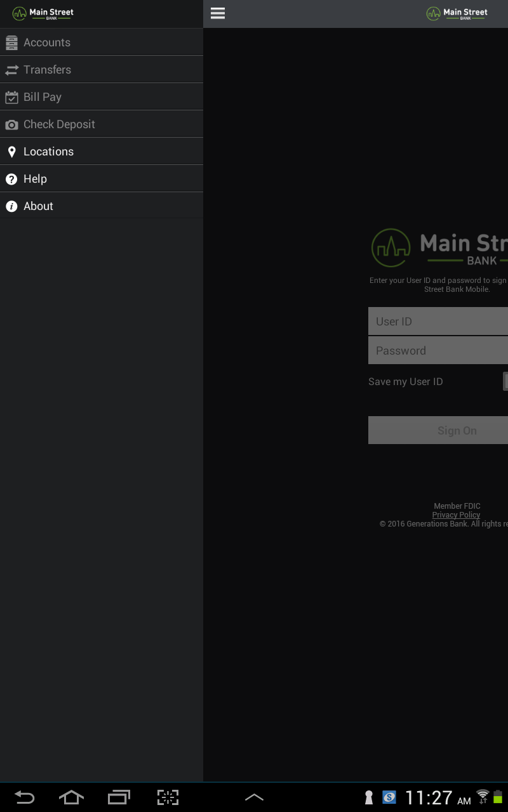Click the About info icon
Screen dimensions: 508x812
[x=11, y=206]
